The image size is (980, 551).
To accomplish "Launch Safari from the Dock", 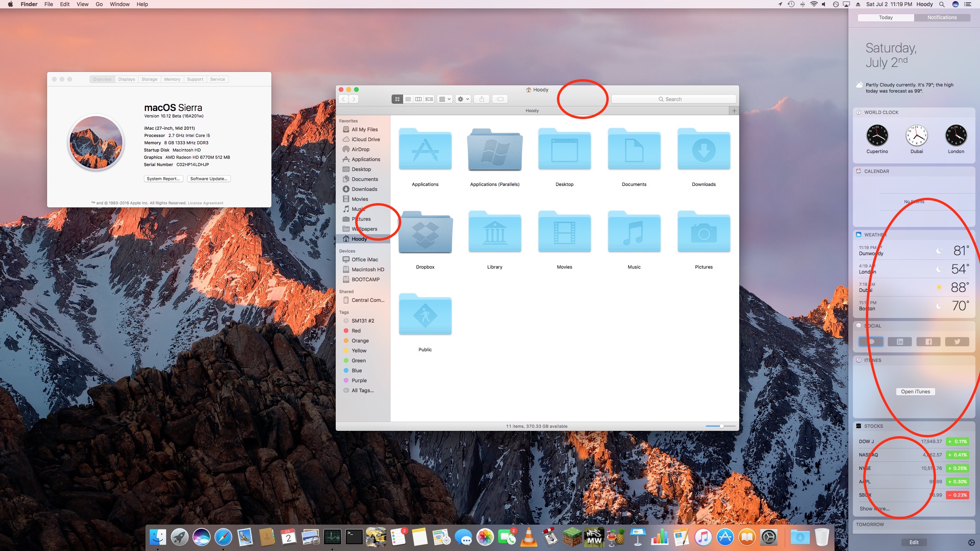I will (x=223, y=537).
